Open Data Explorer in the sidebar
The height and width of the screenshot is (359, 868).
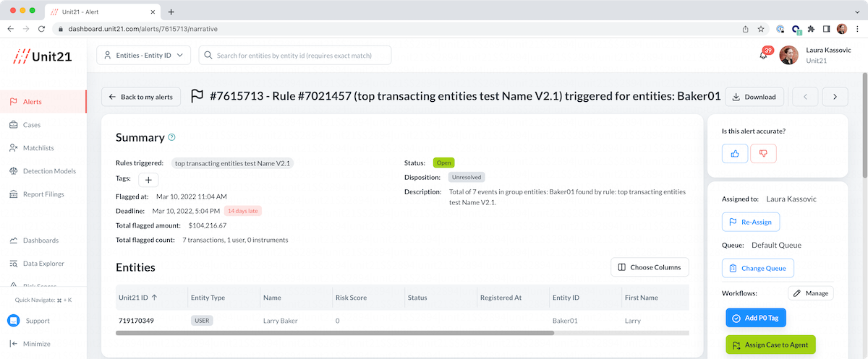pos(43,264)
